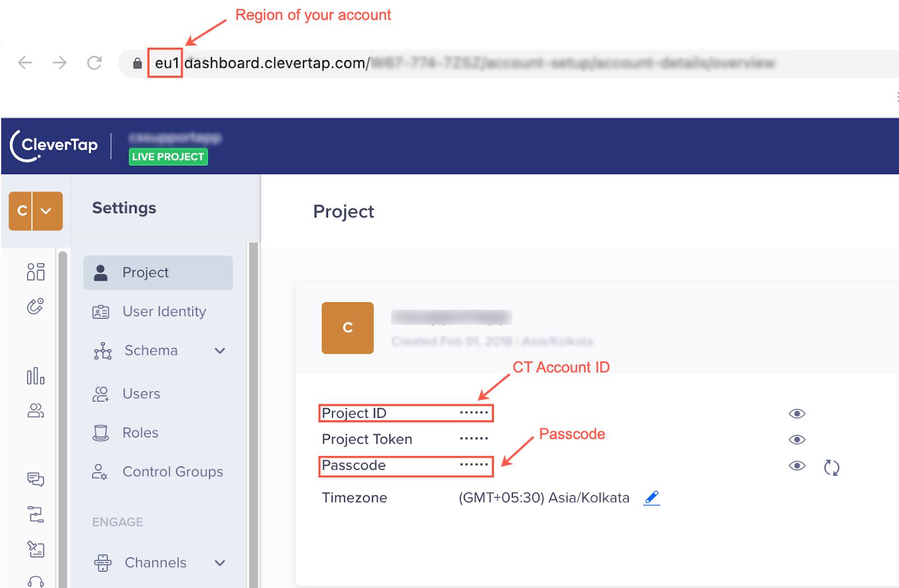Open the dashboard boards icon at sidebar top
The height and width of the screenshot is (588, 899).
coord(35,272)
